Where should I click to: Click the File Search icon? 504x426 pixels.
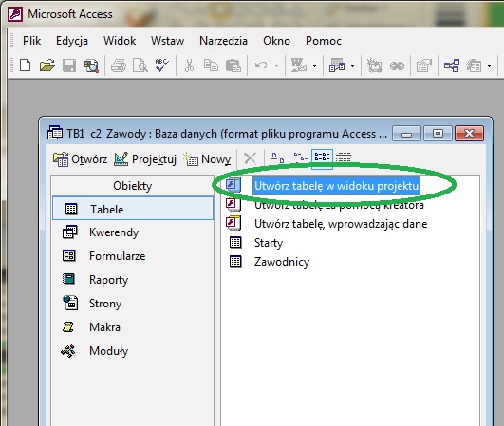91,65
